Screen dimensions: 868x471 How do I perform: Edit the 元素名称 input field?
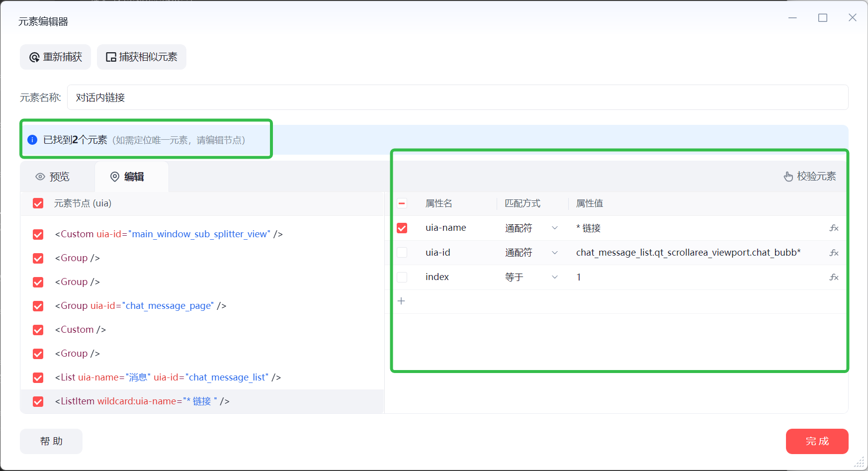[457, 97]
